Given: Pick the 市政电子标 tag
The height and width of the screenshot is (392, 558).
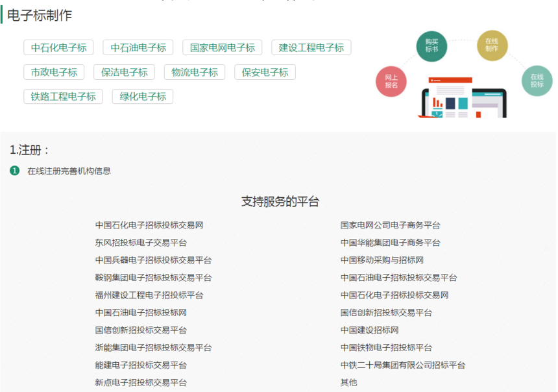Looking at the screenshot, I should click(54, 72).
